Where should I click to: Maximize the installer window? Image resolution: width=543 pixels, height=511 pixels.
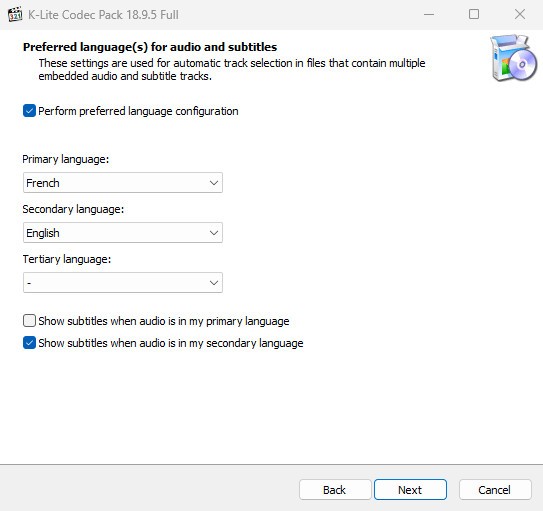click(x=474, y=14)
